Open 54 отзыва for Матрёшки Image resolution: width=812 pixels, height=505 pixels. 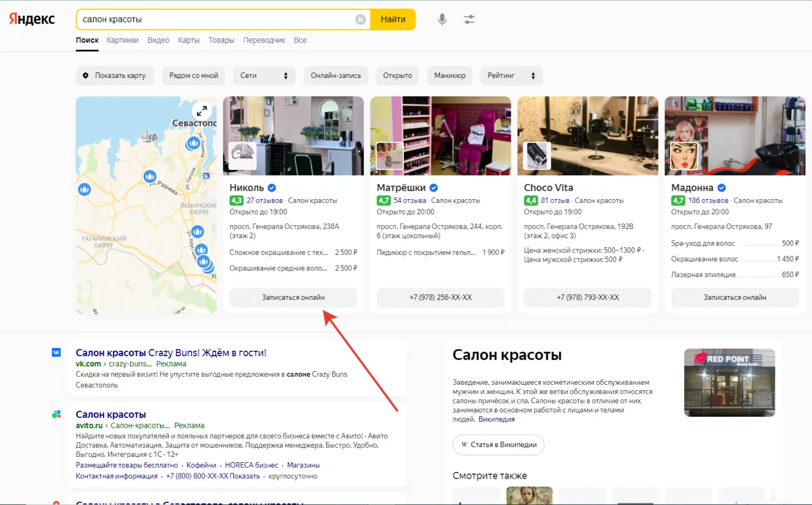tap(410, 200)
